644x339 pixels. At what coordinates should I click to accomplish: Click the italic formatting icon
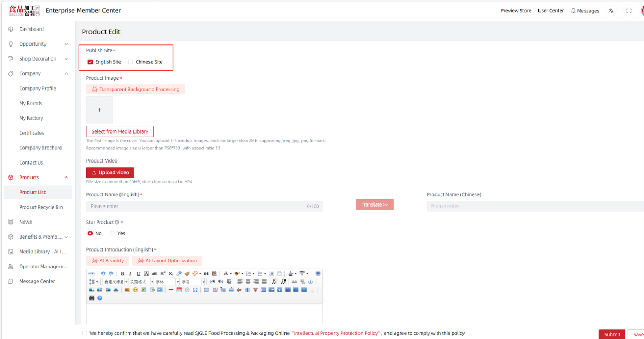(130, 273)
